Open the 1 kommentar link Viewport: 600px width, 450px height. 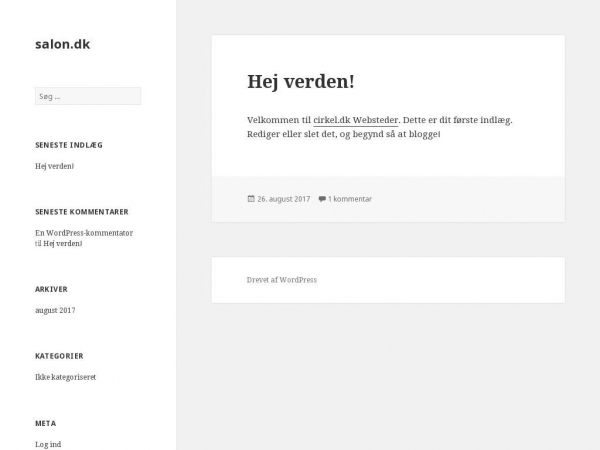(x=350, y=199)
